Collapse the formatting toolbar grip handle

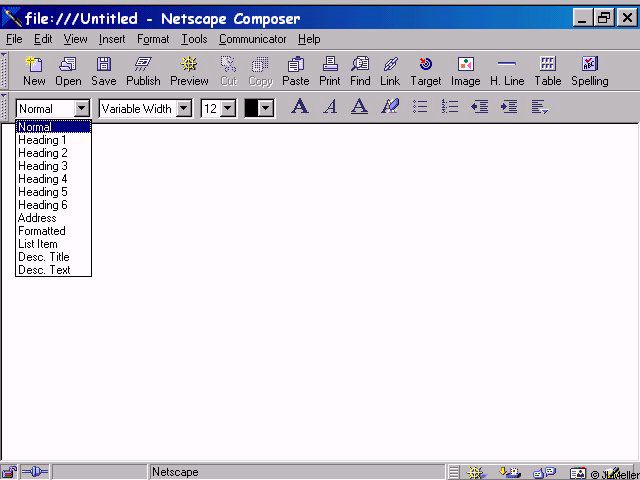click(x=4, y=106)
